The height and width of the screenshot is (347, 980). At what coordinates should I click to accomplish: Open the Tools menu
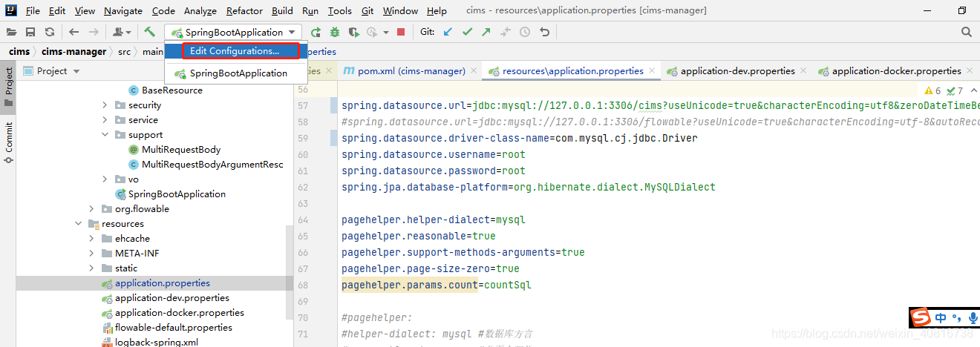pos(339,10)
